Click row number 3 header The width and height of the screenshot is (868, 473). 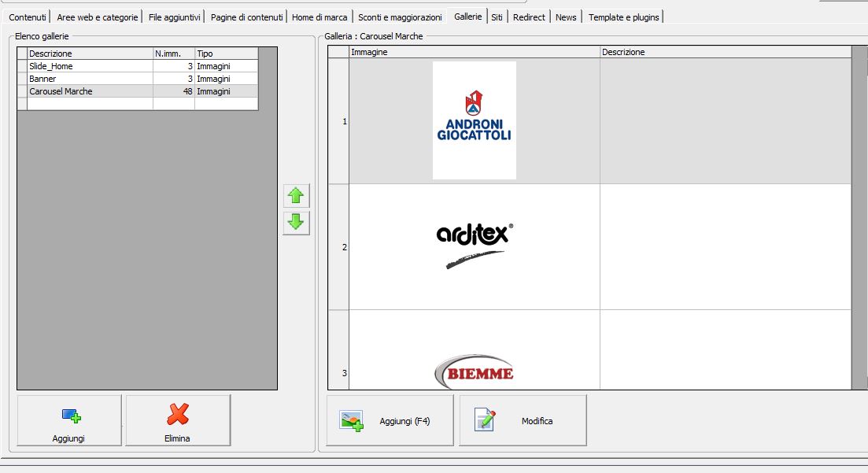point(339,350)
